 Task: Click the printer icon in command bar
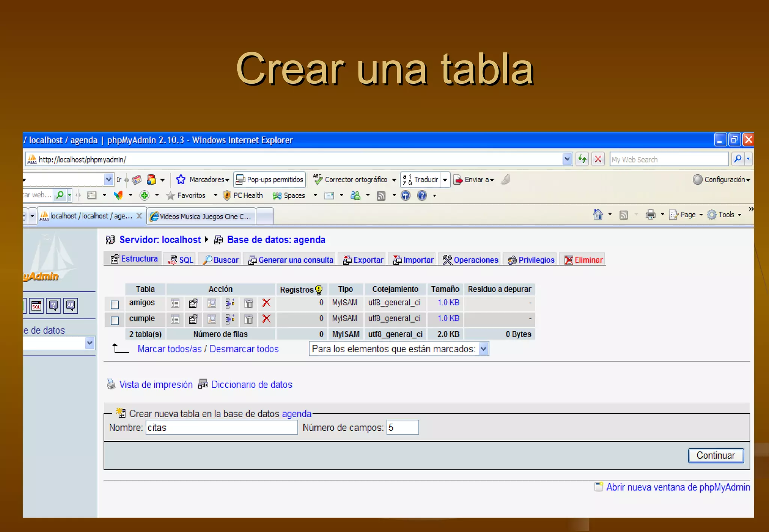[x=650, y=215]
